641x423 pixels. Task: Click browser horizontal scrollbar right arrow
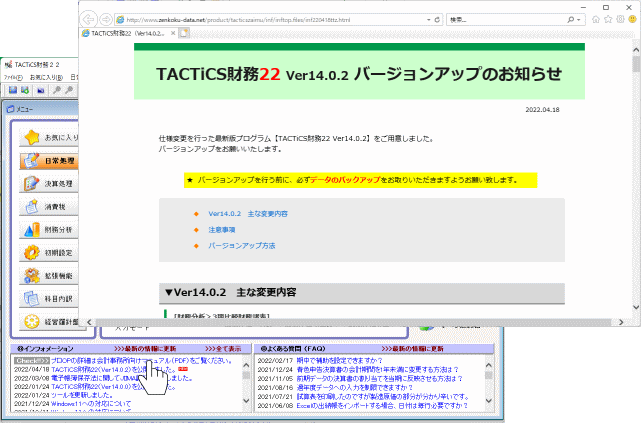pos(621,322)
